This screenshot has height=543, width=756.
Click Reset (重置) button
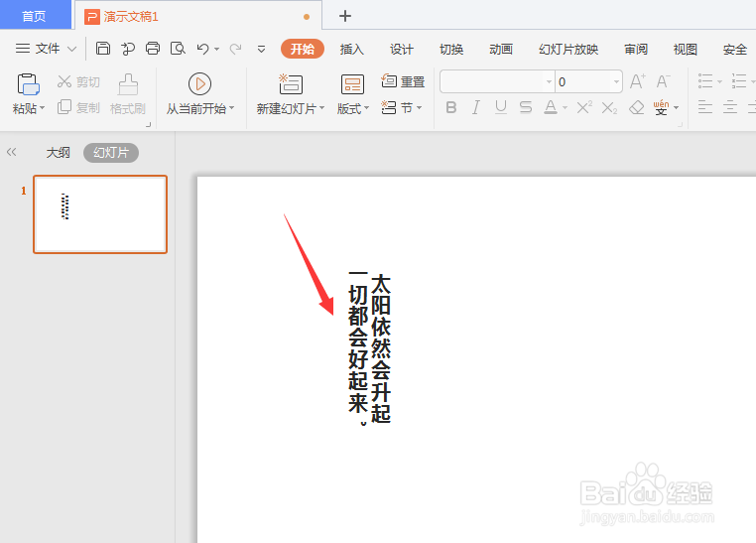[403, 81]
